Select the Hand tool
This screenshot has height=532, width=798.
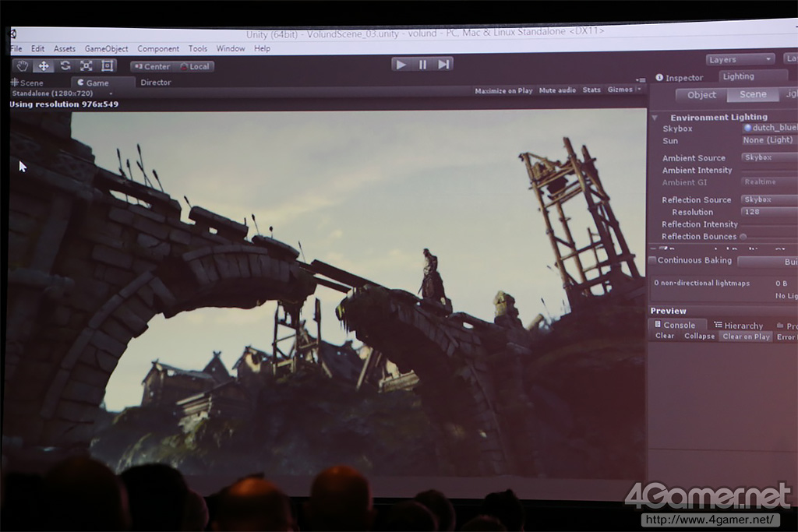coord(23,66)
